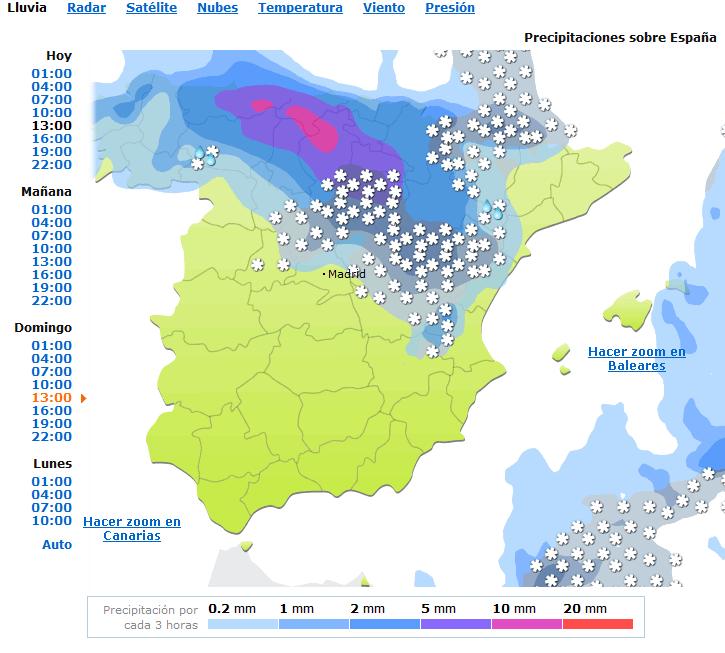Open the Temperatura map tab
Viewport: 725px width, 653px height.
[300, 8]
